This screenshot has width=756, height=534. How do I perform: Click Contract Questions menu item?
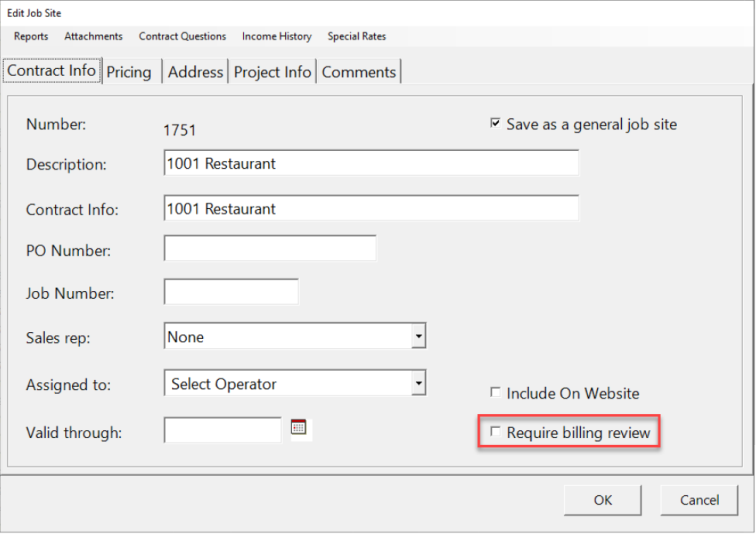[x=182, y=36]
